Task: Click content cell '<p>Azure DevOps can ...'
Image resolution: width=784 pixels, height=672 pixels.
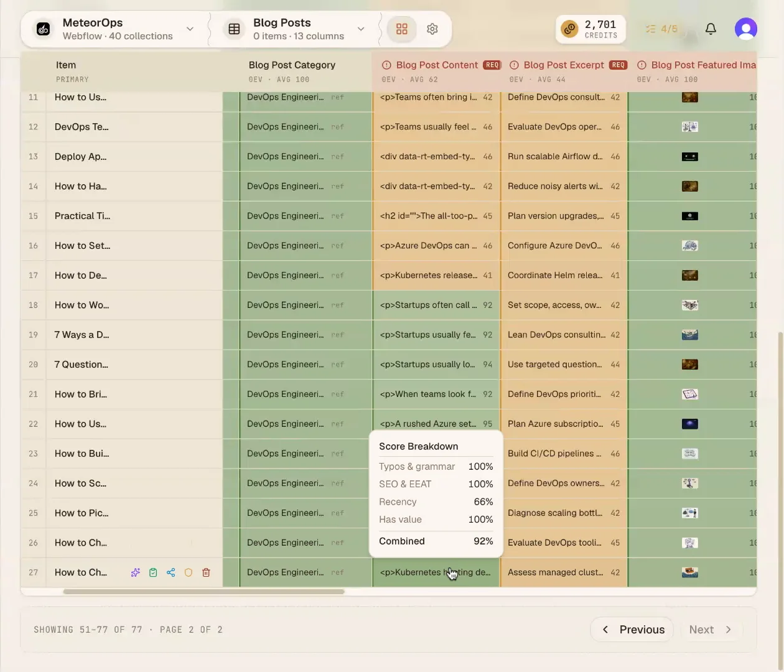Action: point(436,246)
